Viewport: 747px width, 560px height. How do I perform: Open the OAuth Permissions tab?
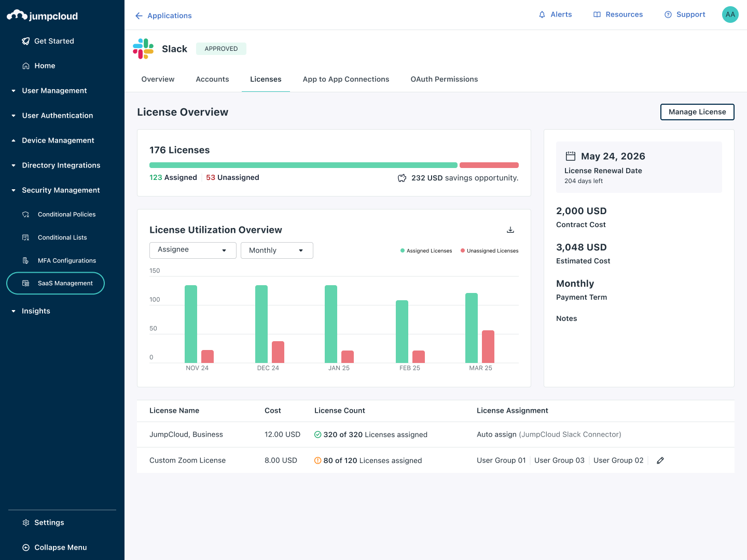[x=444, y=79]
